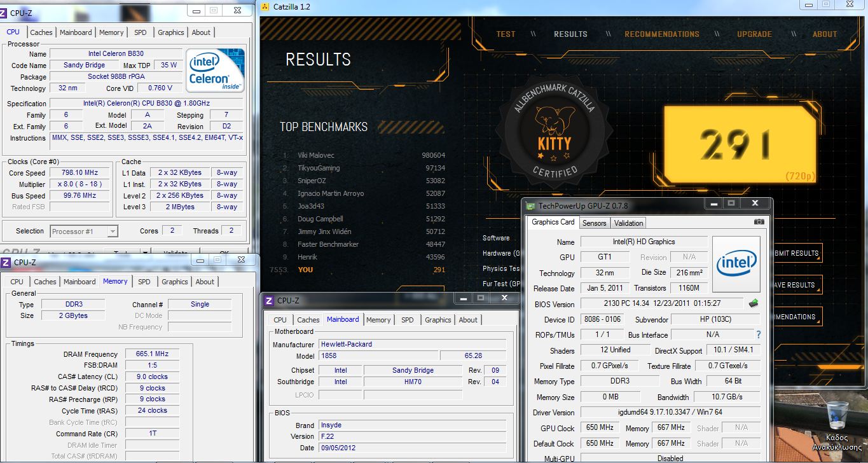
Task: Click the HM70 southbridge value
Action: [x=413, y=382]
